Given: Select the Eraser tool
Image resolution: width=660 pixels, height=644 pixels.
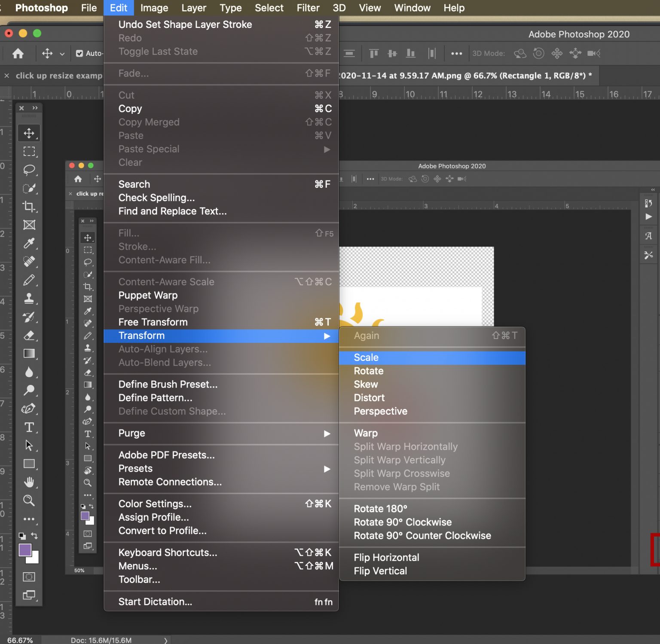Looking at the screenshot, I should [29, 336].
